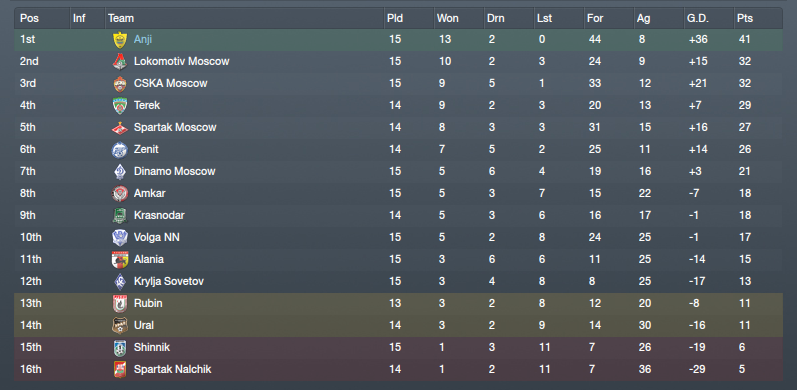Select the Rubin club crest icon
Viewport: 797px width, 390px height.
(120, 304)
